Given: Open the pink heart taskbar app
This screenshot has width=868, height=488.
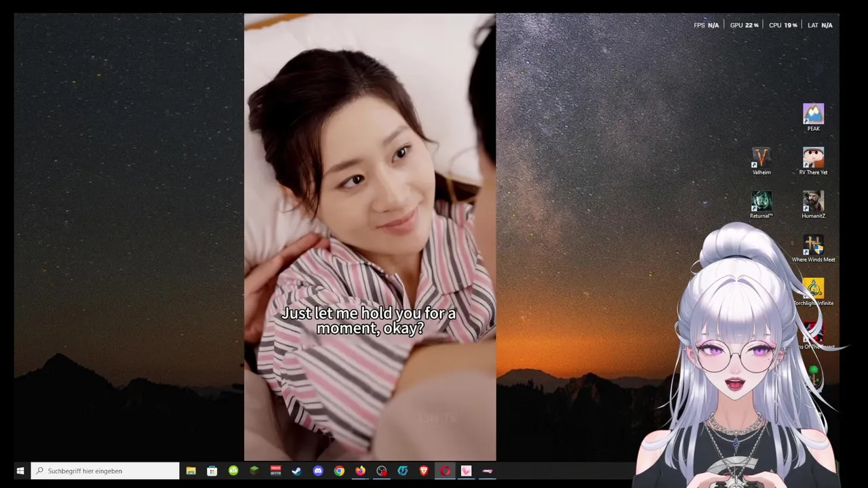Looking at the screenshot, I should pos(466,470).
